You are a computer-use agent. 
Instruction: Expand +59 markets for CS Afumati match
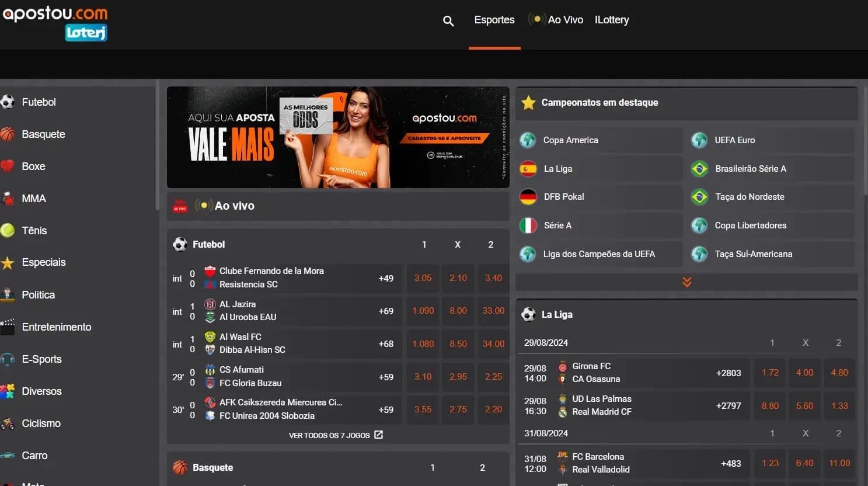386,377
